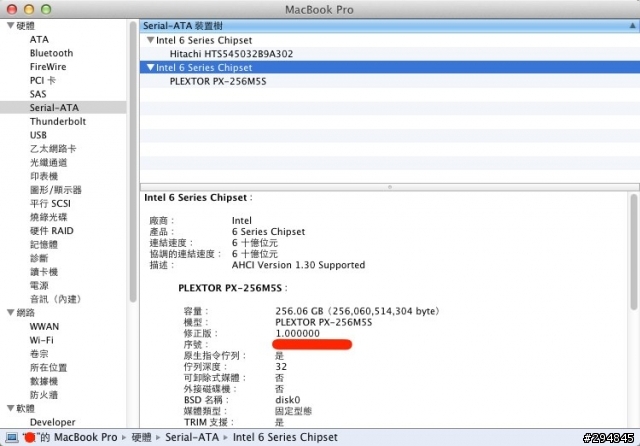Open FireWire hardware category

click(48, 67)
